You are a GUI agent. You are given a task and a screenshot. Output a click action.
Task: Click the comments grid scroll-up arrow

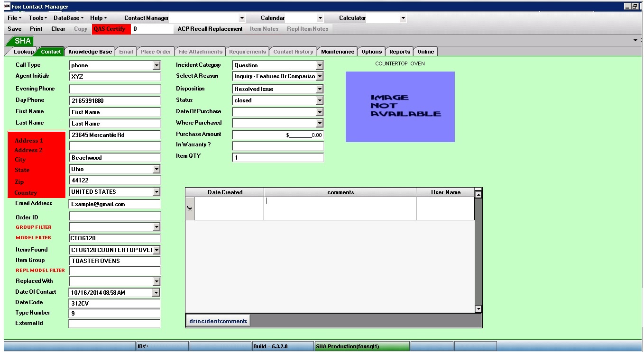478,194
